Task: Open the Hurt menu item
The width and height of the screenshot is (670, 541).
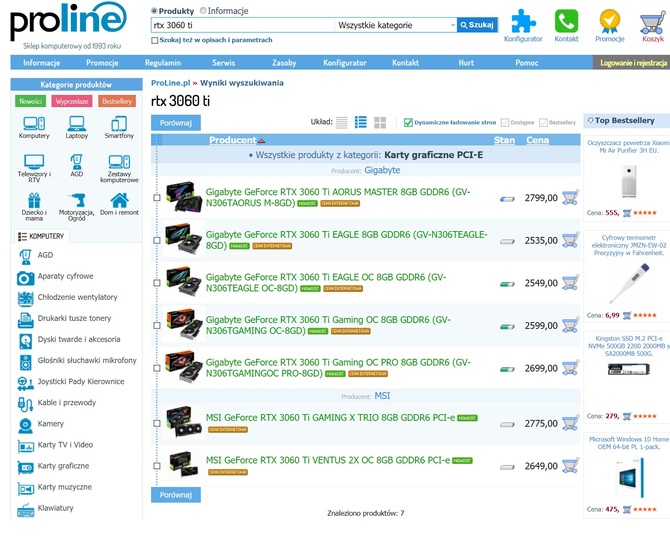Action: pos(466,63)
